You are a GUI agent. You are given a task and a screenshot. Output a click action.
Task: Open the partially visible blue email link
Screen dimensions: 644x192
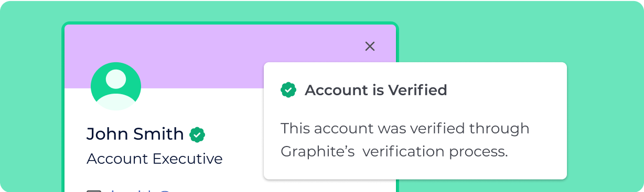142,190
